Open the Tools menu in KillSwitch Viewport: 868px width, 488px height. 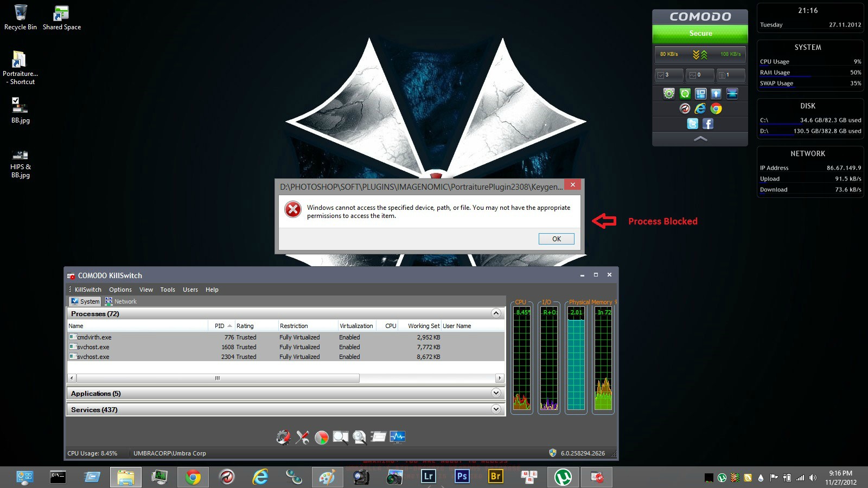tap(168, 290)
